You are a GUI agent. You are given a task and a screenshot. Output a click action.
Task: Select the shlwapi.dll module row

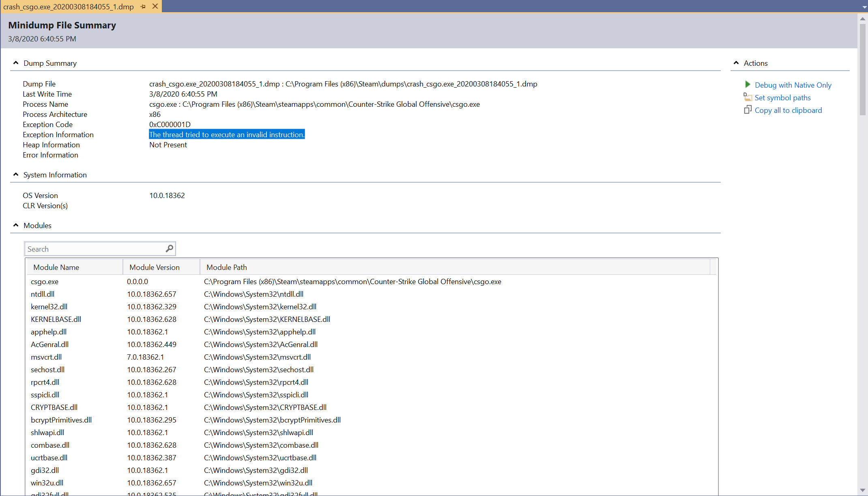tap(371, 432)
